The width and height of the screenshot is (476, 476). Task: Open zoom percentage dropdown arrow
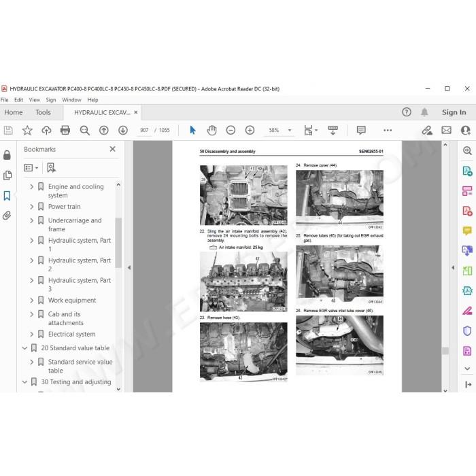[x=290, y=131]
